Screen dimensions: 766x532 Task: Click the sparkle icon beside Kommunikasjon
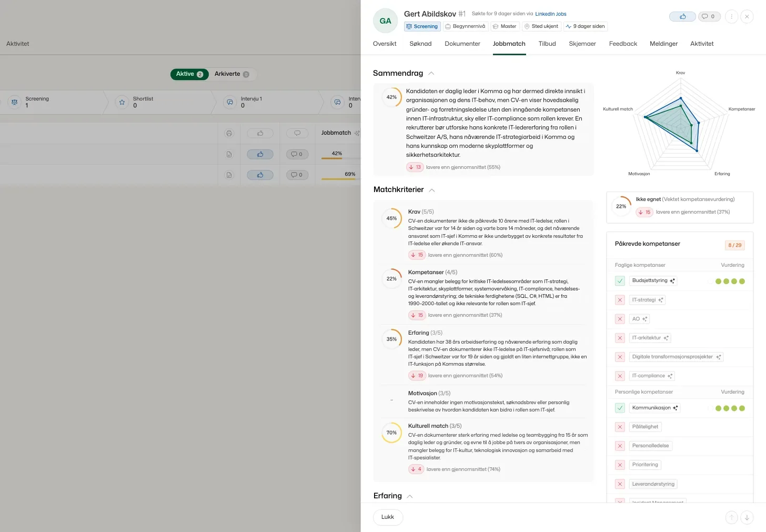[676, 408]
